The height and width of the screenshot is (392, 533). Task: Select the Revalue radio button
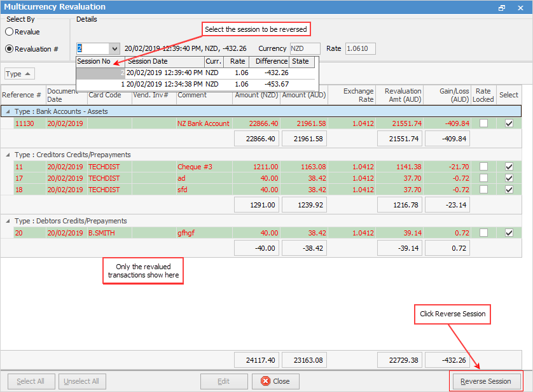point(10,32)
